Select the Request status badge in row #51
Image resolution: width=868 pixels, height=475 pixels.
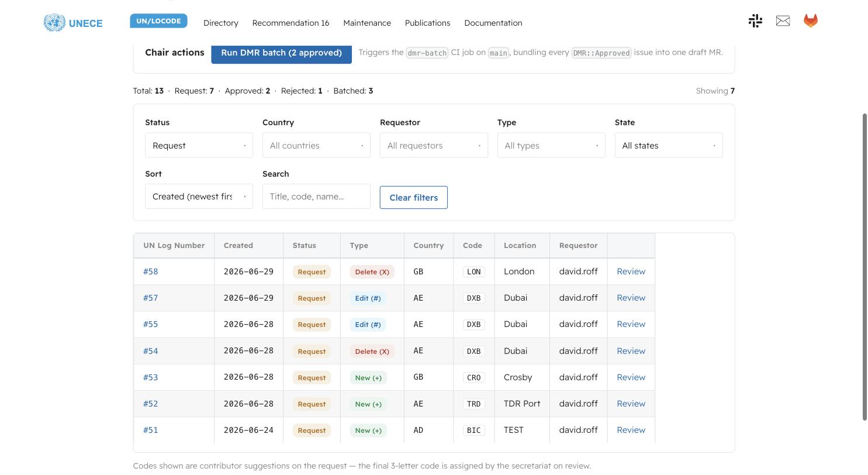coord(312,431)
